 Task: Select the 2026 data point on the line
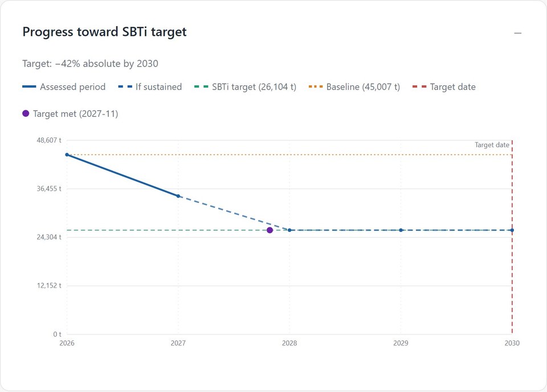coord(67,154)
